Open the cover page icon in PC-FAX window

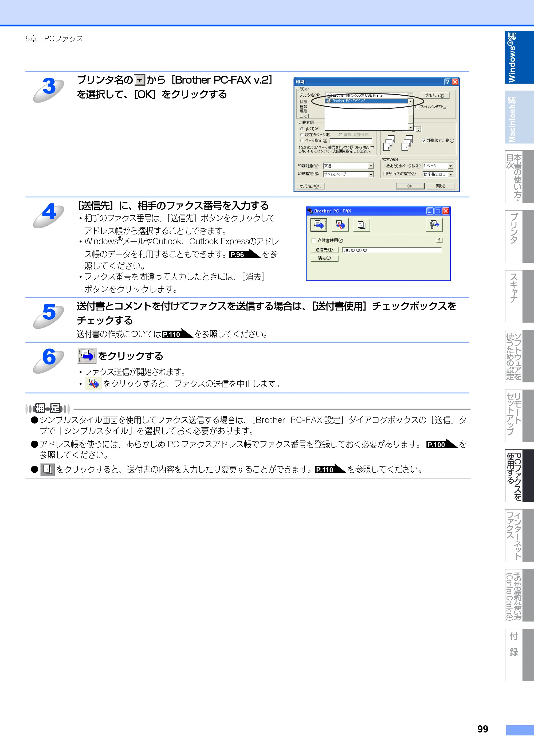362,225
